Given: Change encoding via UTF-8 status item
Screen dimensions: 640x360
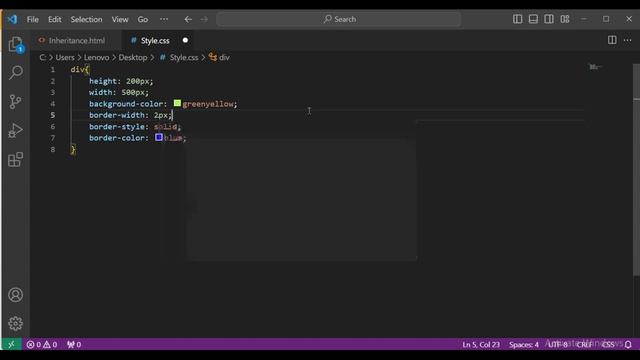Looking at the screenshot, I should coord(557,344).
